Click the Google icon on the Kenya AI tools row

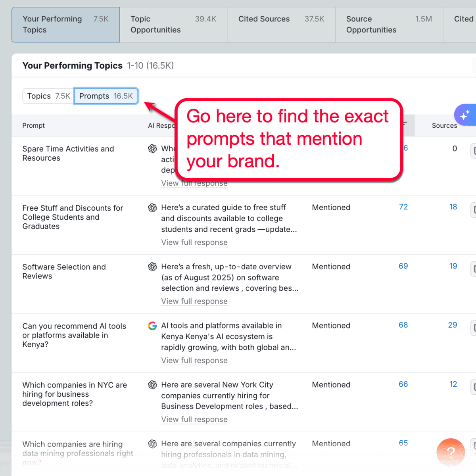152,326
